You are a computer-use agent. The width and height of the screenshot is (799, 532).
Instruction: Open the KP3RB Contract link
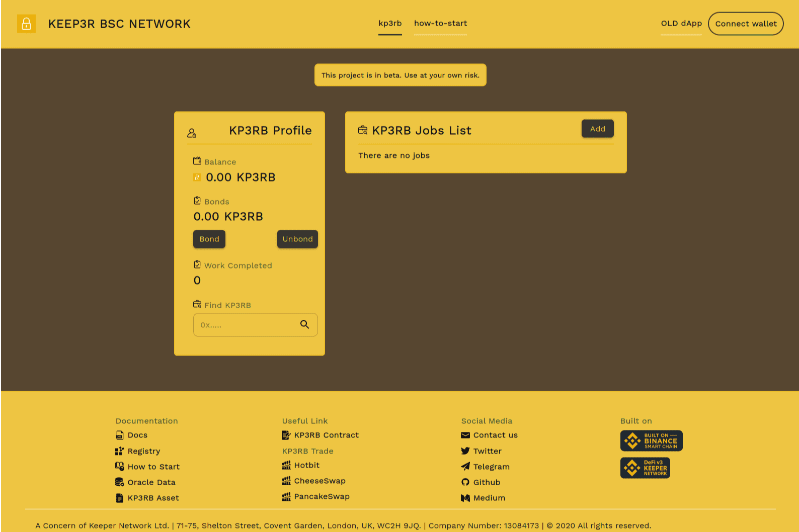tap(327, 435)
